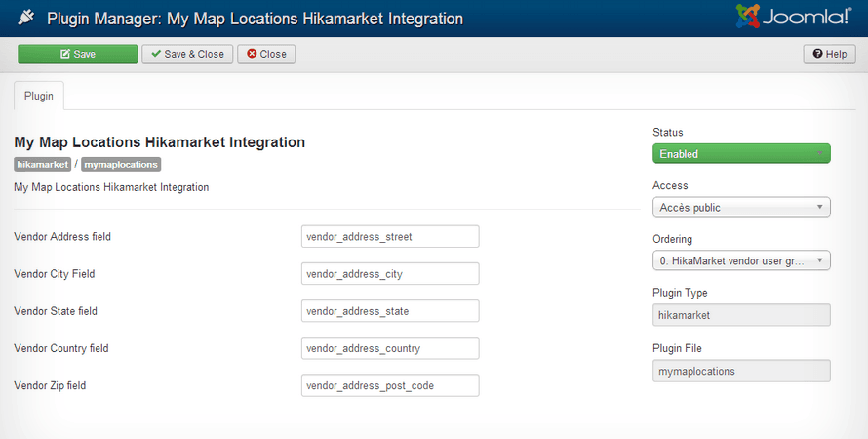Close the plugin editor
Screen dimensions: 868x439
266,54
